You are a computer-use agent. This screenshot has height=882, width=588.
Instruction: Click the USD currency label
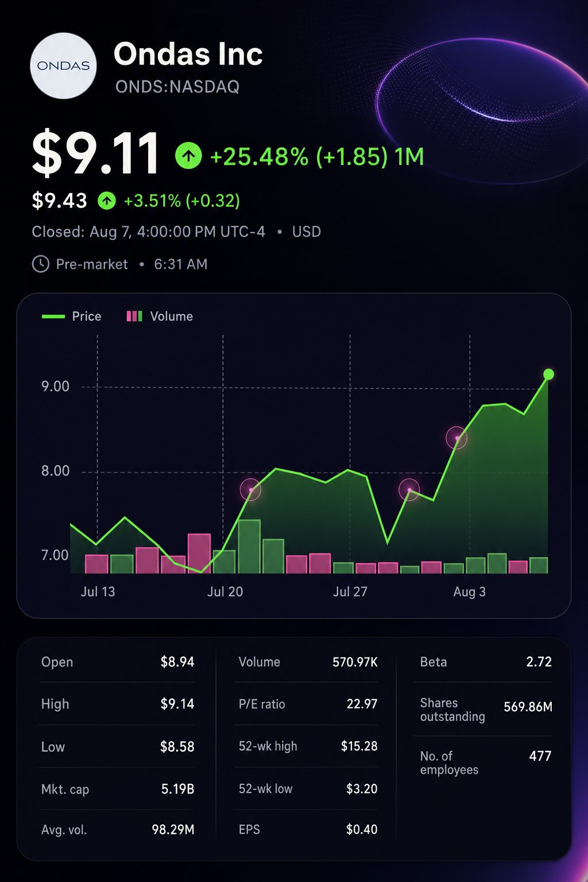point(307,232)
